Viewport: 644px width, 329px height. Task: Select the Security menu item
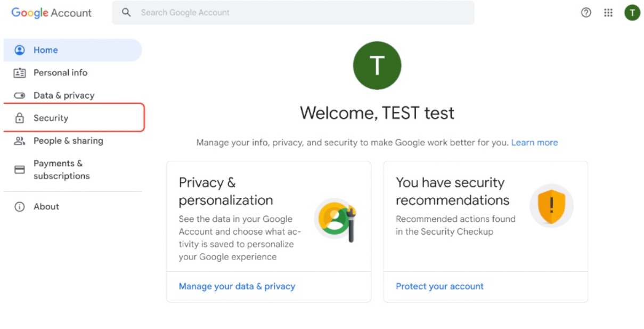(51, 118)
